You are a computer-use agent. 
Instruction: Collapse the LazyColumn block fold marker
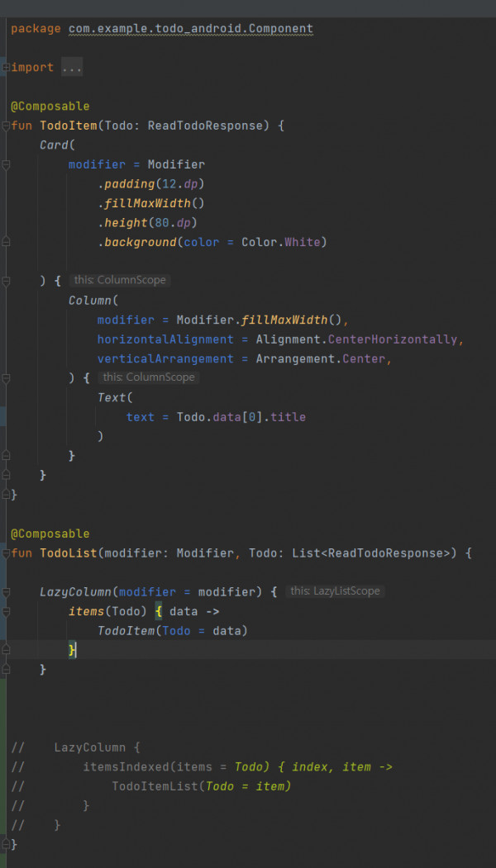pyautogui.click(x=6, y=592)
